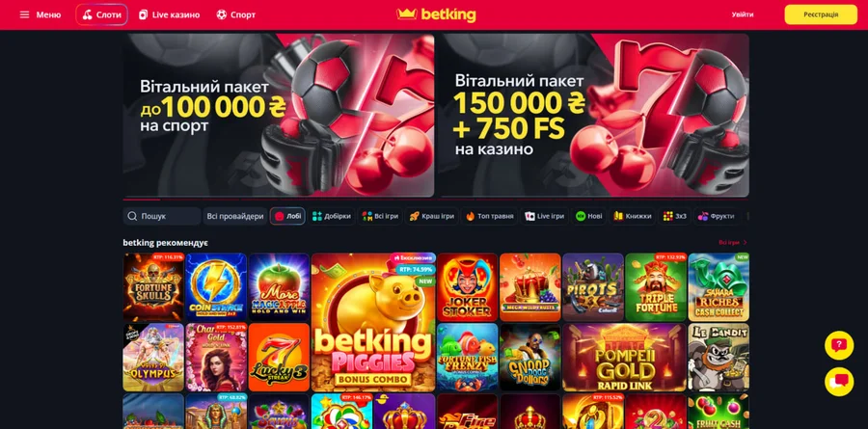This screenshot has width=868, height=429.
Task: Click the yellow Реєстрація button
Action: [x=821, y=15]
